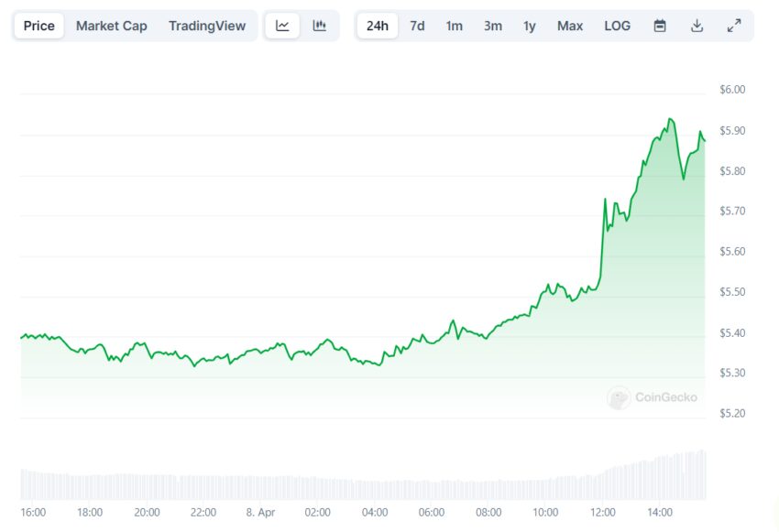Select the Price tab
Screen dimensions: 779x532
(38, 26)
